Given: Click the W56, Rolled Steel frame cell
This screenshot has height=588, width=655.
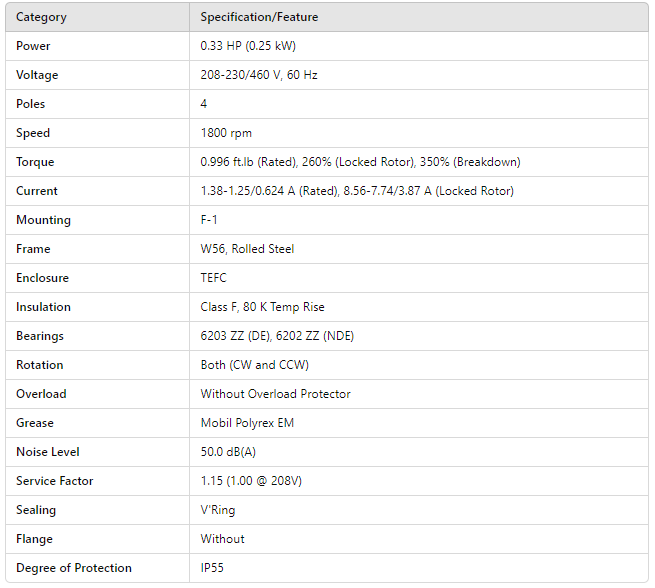Looking at the screenshot, I should (x=247, y=249).
